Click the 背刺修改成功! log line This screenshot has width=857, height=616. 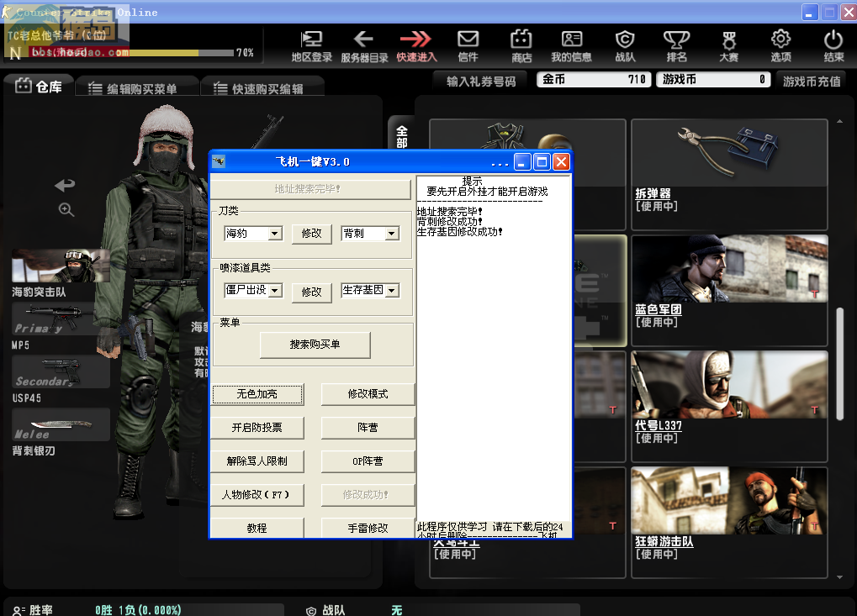pos(449,222)
